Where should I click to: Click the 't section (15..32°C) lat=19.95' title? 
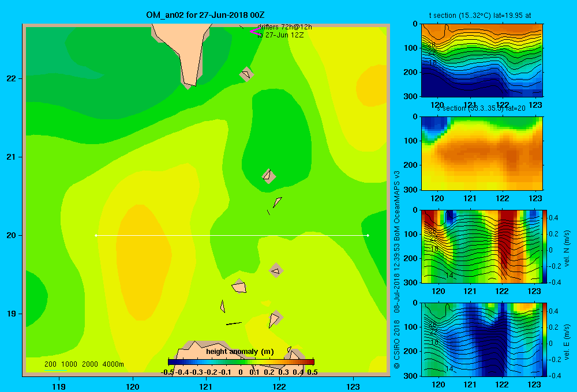pyautogui.click(x=480, y=16)
